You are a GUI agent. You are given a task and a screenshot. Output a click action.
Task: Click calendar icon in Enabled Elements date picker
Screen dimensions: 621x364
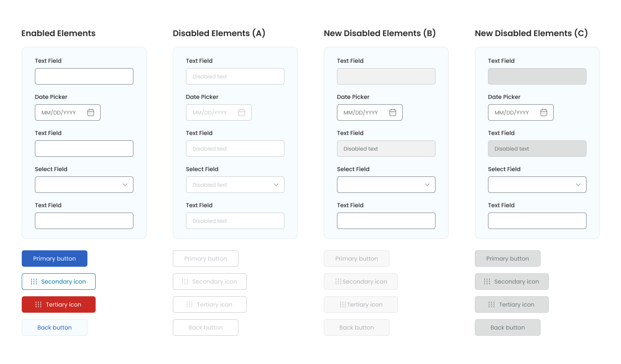click(91, 112)
